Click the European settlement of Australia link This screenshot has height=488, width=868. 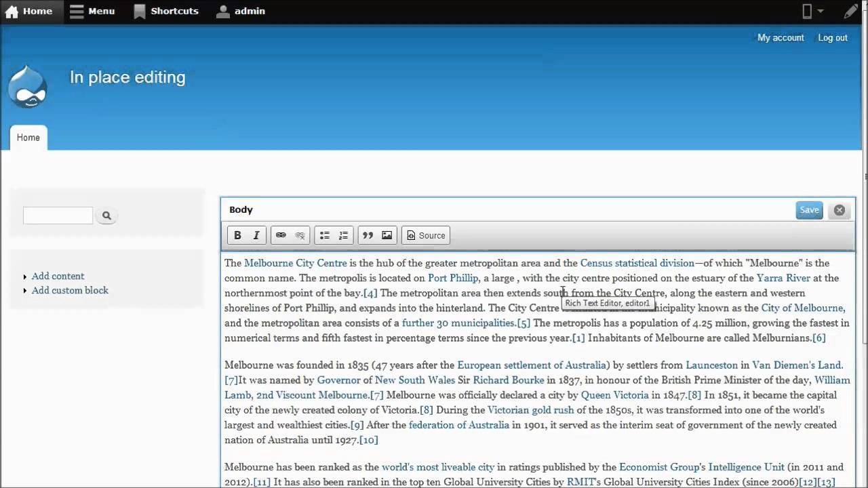tap(532, 365)
